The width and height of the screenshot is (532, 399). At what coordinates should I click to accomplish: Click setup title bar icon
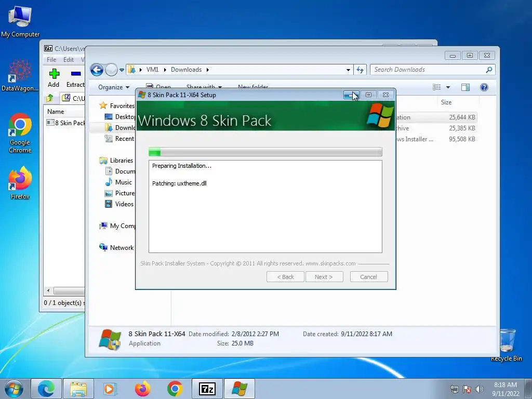tap(142, 95)
